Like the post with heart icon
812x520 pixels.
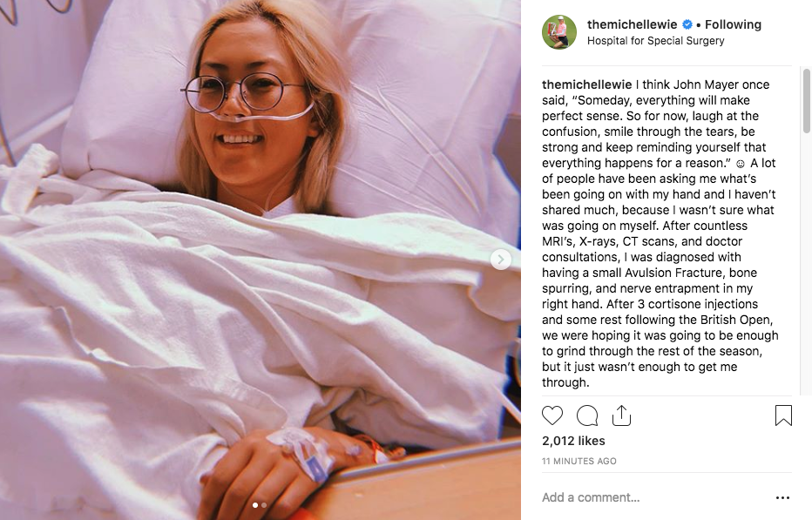tap(552, 415)
